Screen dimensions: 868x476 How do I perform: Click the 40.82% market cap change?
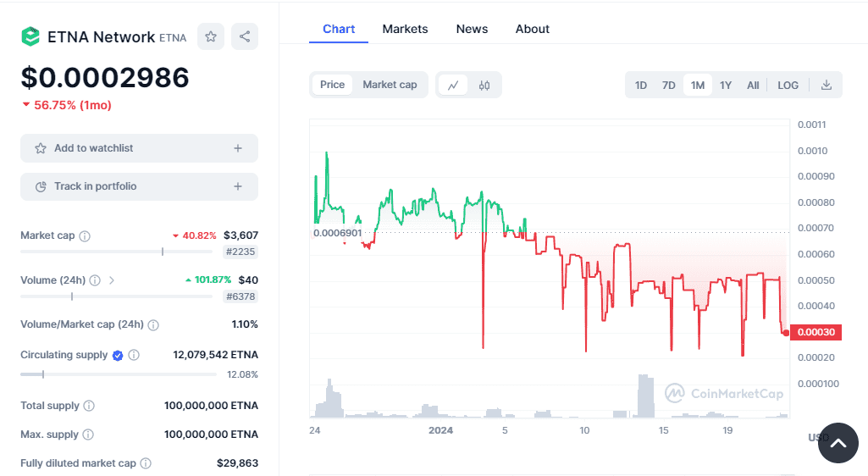click(x=199, y=235)
